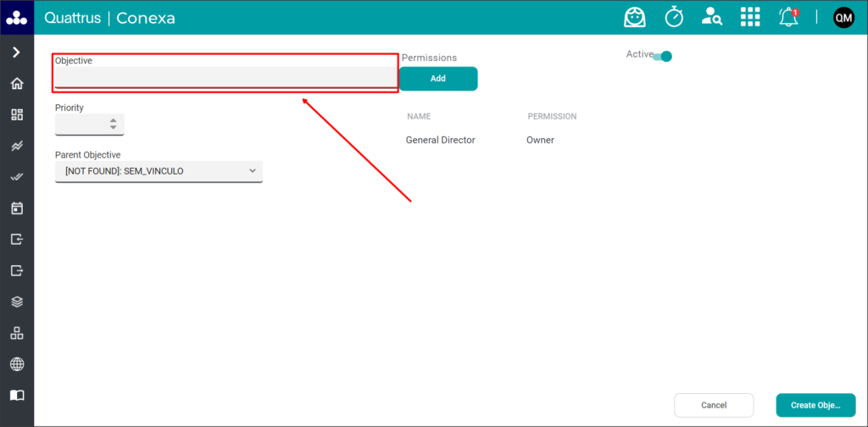The image size is (868, 427).
Task: Click the Quattrus logo icon
Action: [17, 18]
